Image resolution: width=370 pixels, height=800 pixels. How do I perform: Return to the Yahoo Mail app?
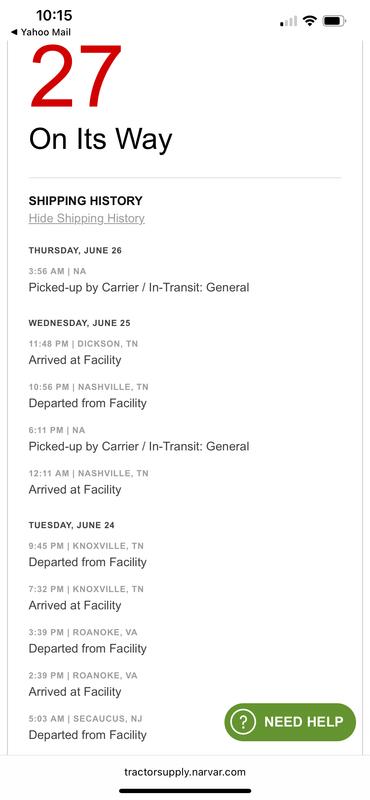[x=41, y=32]
